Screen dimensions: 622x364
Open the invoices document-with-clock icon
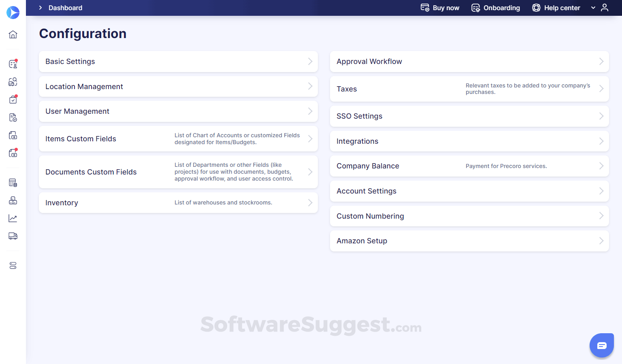pos(13,117)
